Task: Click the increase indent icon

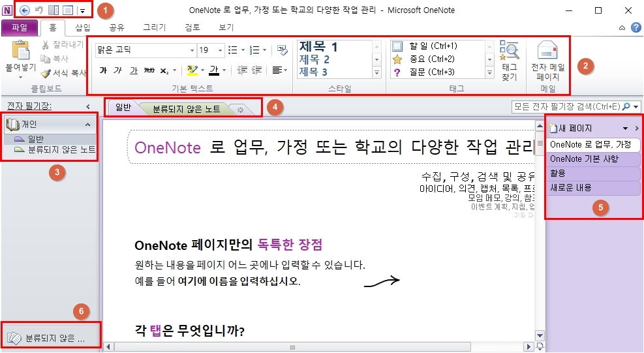Action: pos(256,70)
